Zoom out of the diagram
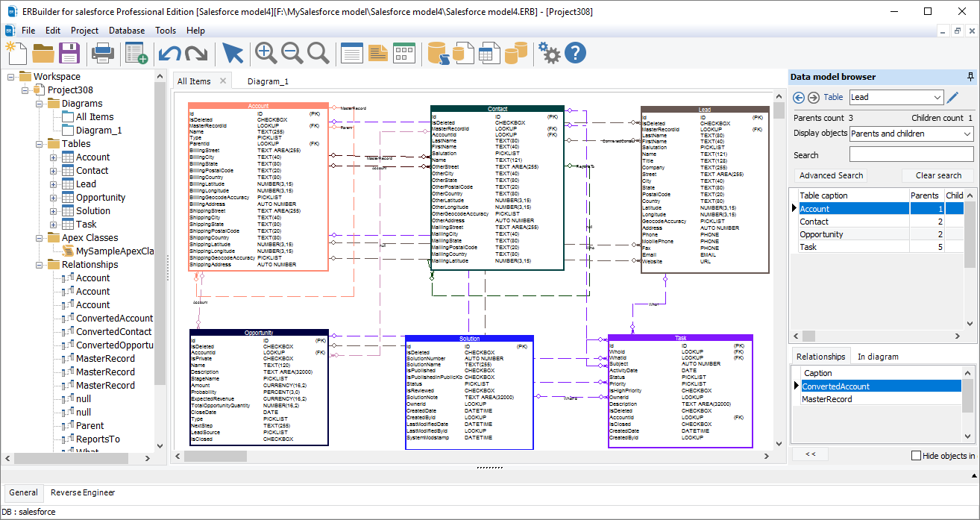 (292, 53)
